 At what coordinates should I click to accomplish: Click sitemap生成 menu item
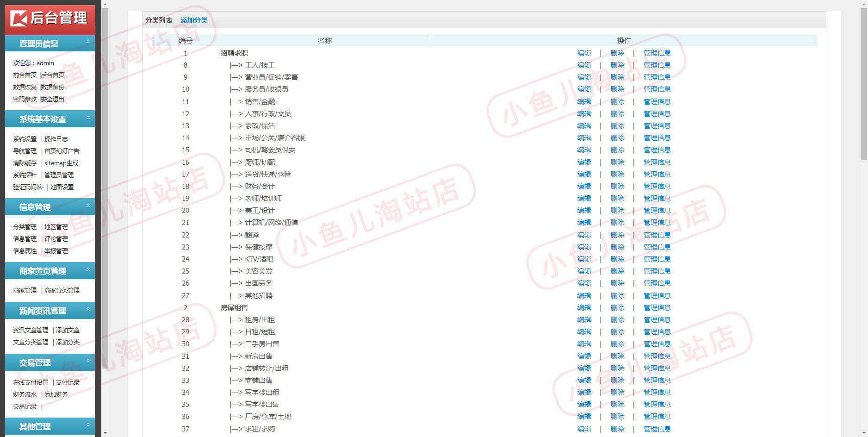62,163
